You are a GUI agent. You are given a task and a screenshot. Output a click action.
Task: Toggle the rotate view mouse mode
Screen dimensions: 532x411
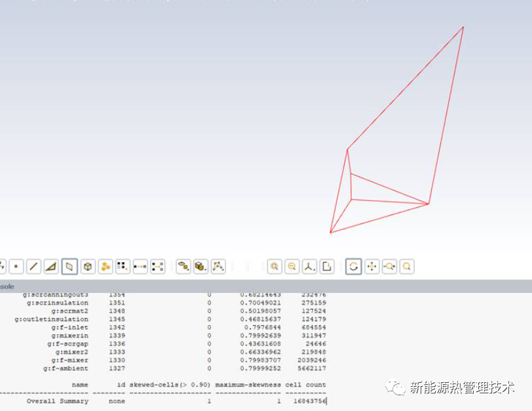pos(354,267)
